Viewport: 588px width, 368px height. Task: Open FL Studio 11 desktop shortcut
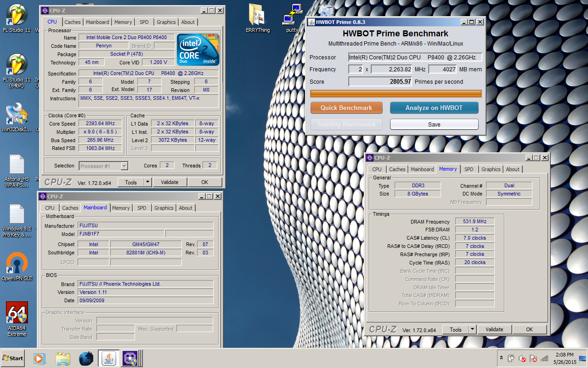17,18
